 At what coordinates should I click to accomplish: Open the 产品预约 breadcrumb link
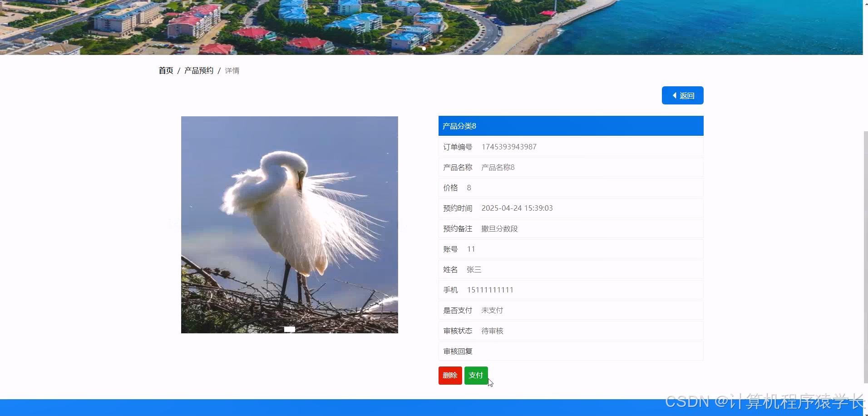pos(198,70)
